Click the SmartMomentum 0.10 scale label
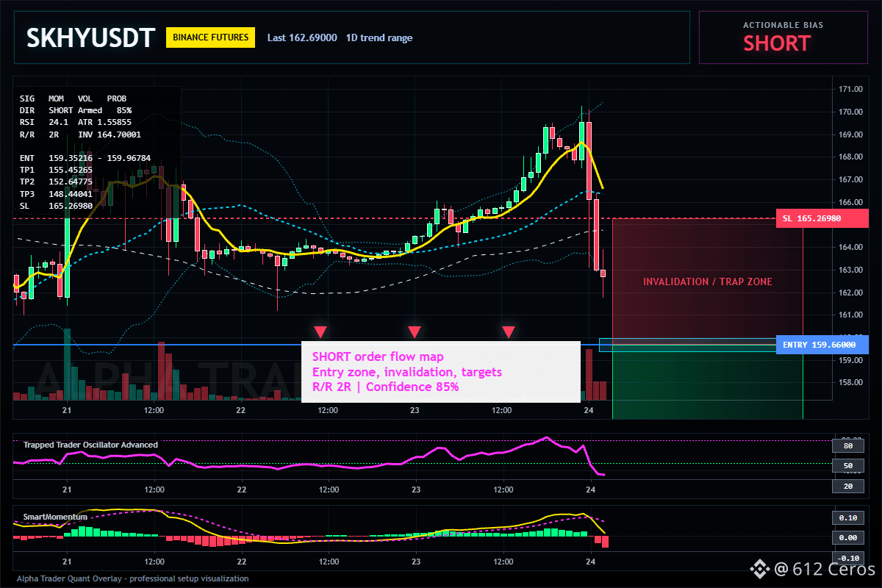Screen dimensions: 882x588 (847, 517)
